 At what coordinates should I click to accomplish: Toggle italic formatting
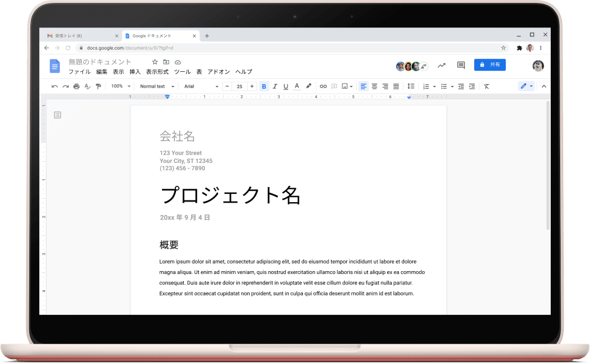point(275,86)
